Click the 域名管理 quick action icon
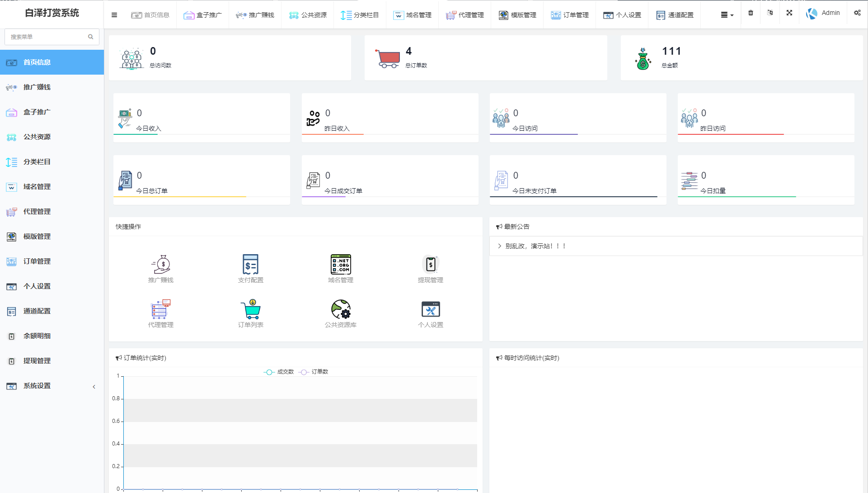868x493 pixels. (x=340, y=265)
